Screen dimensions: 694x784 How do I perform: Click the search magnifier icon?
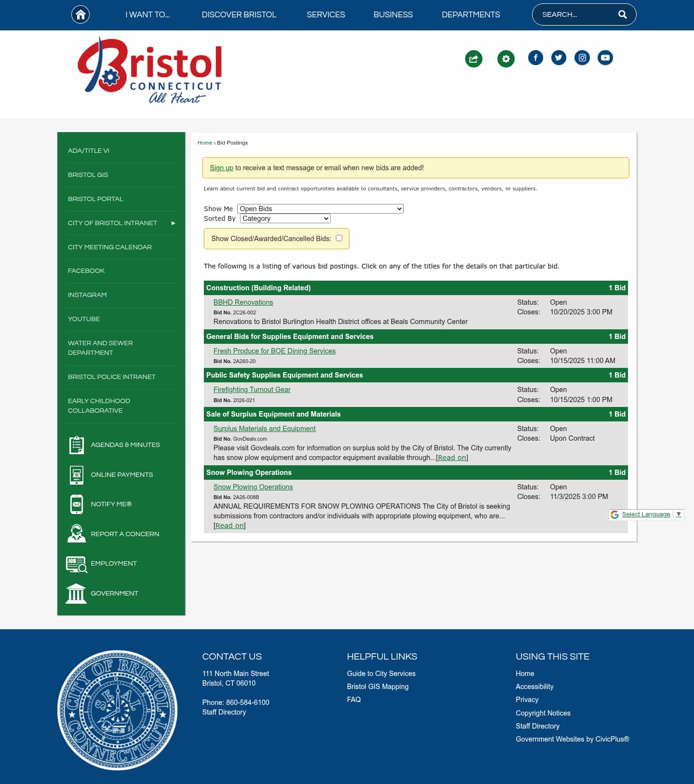click(622, 14)
